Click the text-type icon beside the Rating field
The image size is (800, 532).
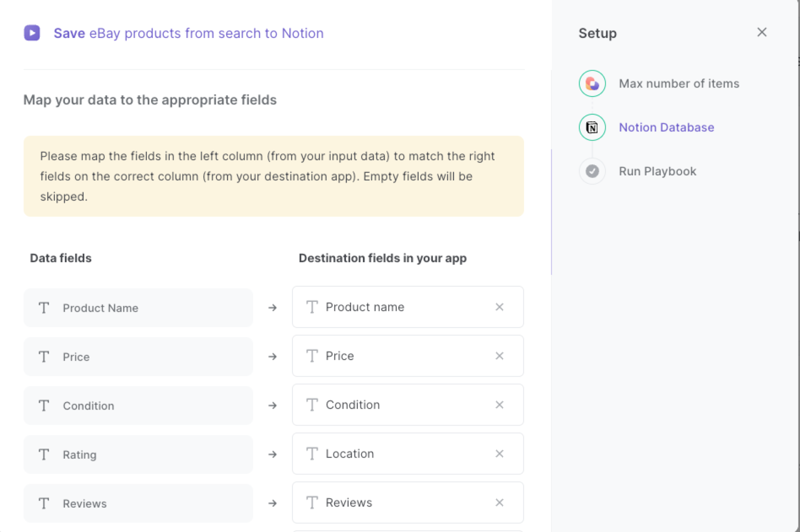coord(43,455)
